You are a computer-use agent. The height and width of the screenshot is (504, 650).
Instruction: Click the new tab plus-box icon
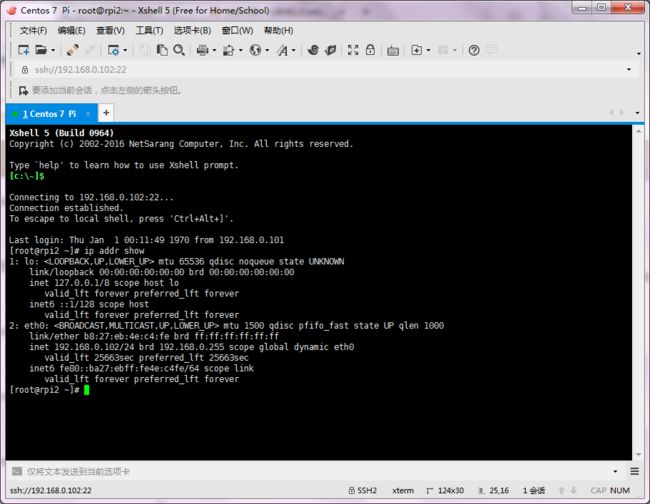click(417, 50)
